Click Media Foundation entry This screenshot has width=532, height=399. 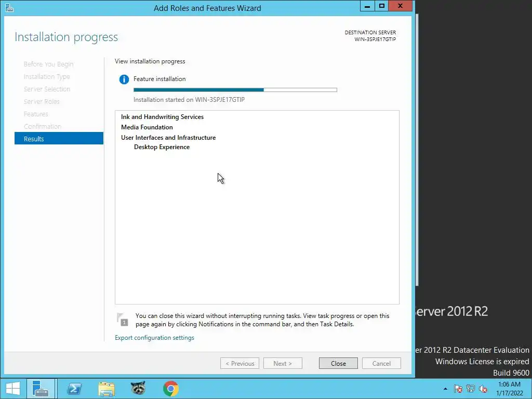[147, 127]
